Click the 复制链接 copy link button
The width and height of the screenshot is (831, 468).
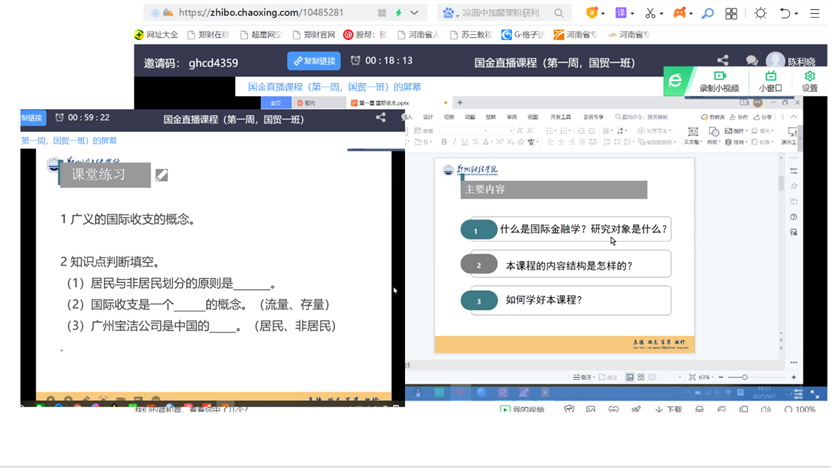[313, 61]
